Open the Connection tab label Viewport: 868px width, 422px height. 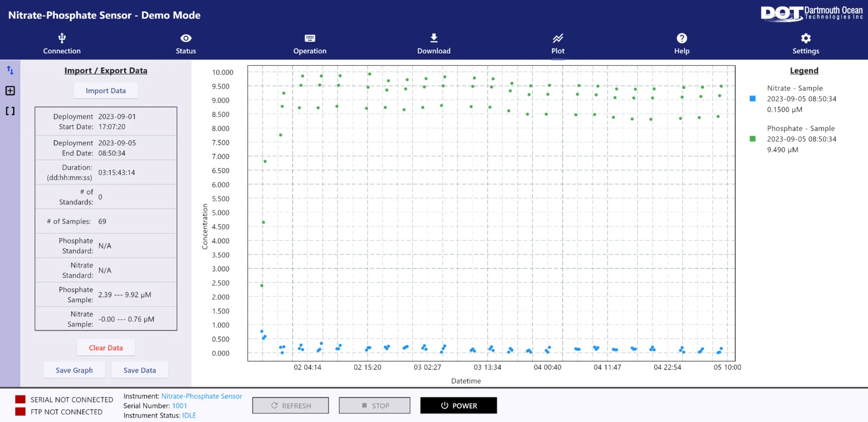coord(62,51)
